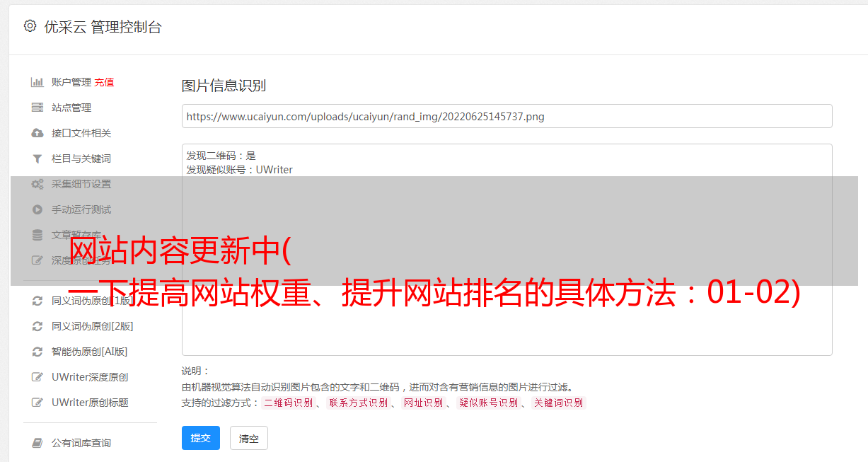Open UWriter原创标题 menu item
The height and width of the screenshot is (462, 868).
click(x=90, y=403)
